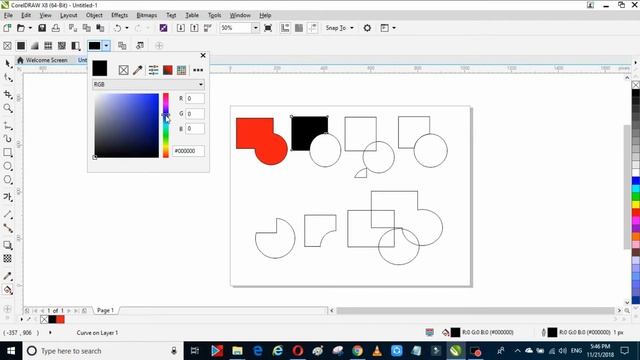
Task: Select the Rectangle tool
Action: [x=8, y=153]
